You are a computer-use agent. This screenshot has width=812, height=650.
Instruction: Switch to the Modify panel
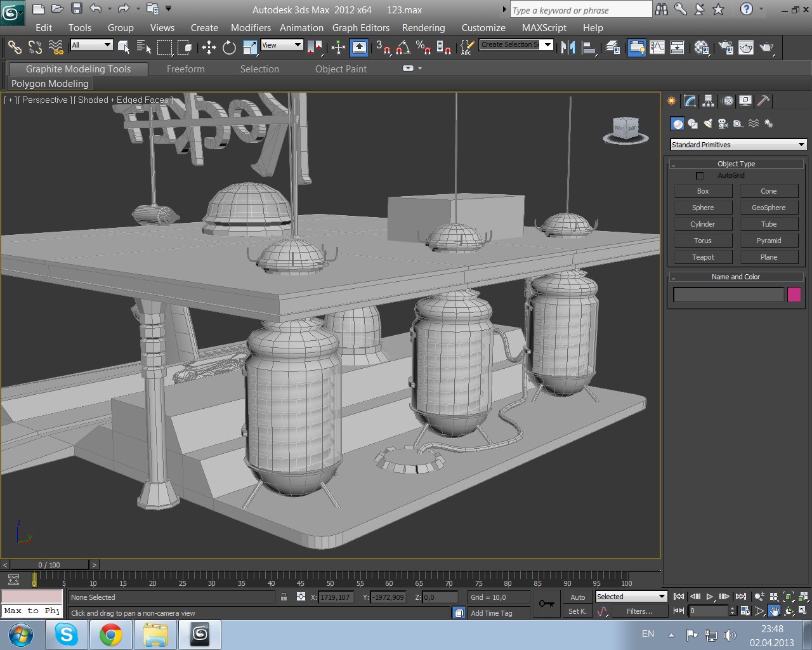(690, 101)
